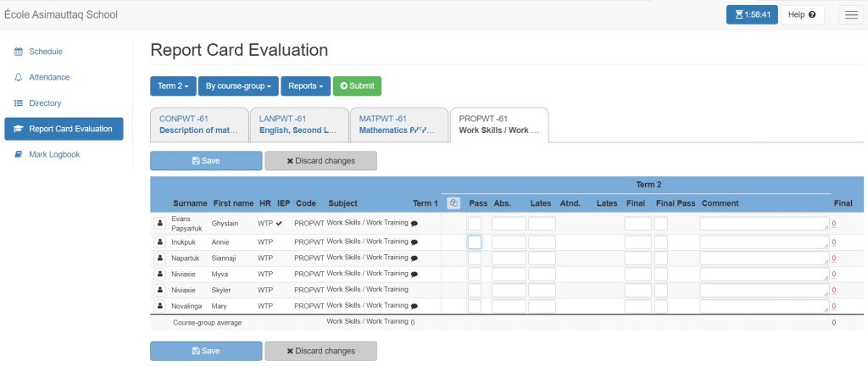Image resolution: width=868 pixels, height=383 pixels.
Task: Click the copy icon in Term 2 header
Action: coord(453,203)
